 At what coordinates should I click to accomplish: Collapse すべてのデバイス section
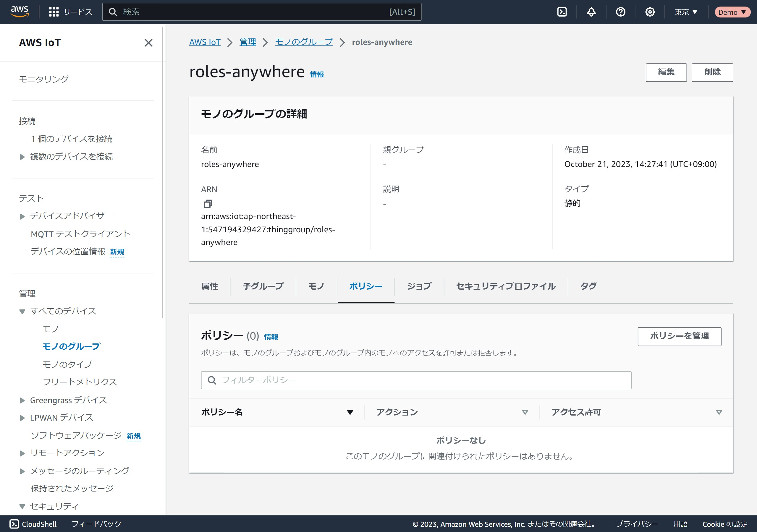point(22,311)
